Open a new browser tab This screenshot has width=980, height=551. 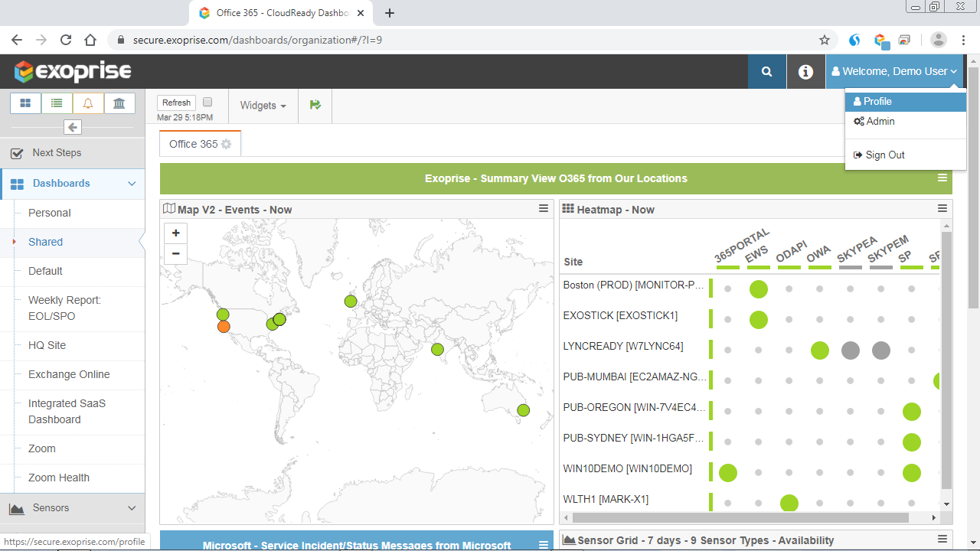390,13
